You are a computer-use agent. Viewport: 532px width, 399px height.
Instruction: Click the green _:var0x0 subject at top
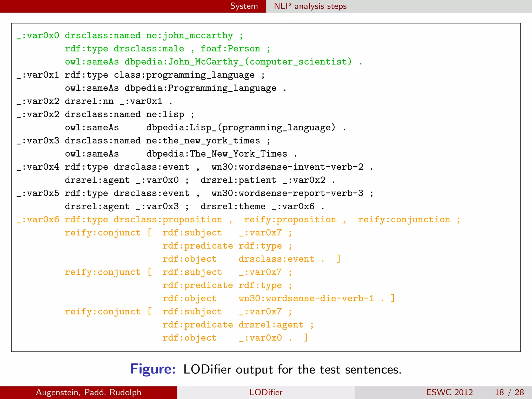(38, 36)
